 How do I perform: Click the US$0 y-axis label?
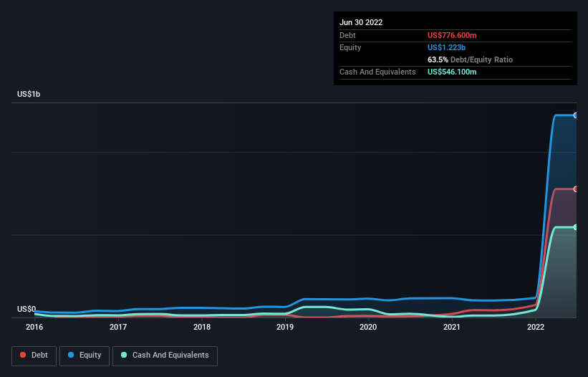pyautogui.click(x=26, y=309)
